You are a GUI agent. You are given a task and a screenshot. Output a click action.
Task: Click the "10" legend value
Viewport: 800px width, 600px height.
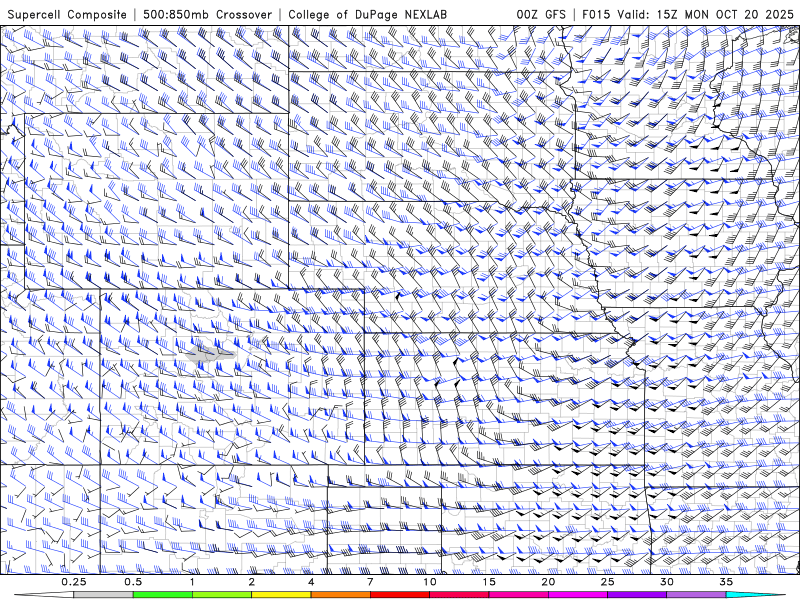(x=430, y=582)
